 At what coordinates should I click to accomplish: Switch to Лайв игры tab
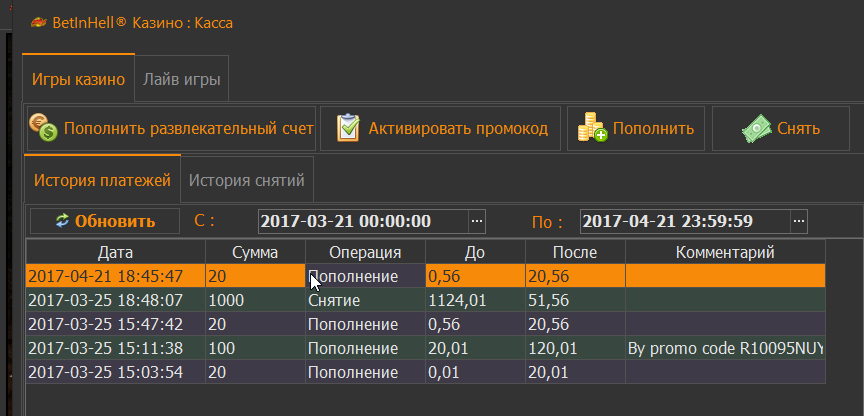pyautogui.click(x=182, y=79)
